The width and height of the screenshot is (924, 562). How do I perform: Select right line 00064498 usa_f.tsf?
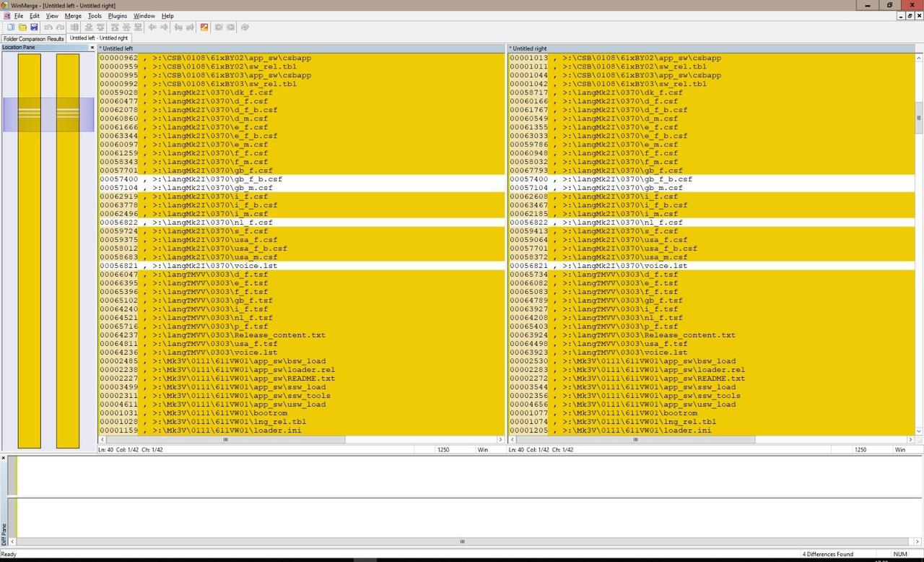click(x=711, y=344)
